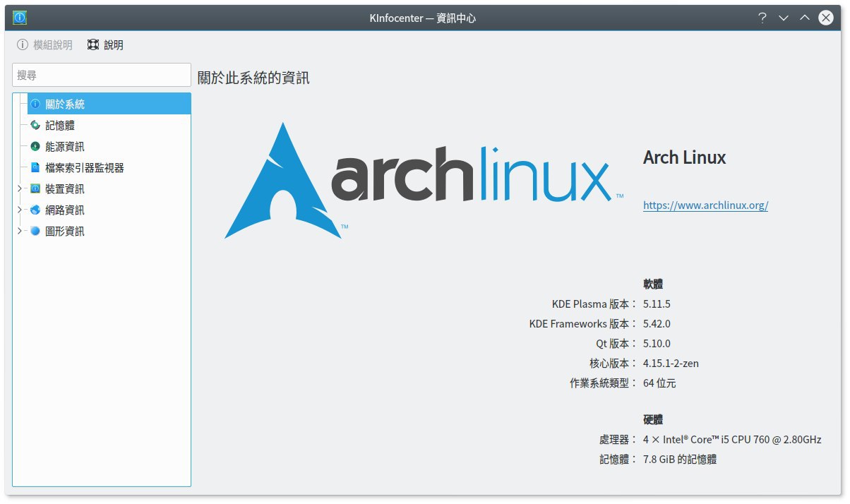The width and height of the screenshot is (850, 504).
Task: Click the 硬體 section heading
Action: pos(653,419)
